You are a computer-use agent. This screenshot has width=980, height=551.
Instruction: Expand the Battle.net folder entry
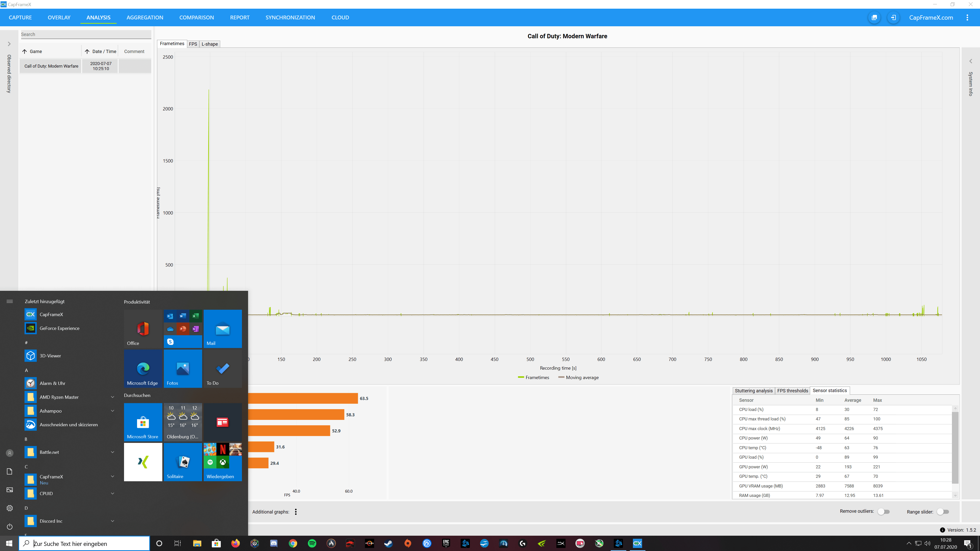(112, 452)
